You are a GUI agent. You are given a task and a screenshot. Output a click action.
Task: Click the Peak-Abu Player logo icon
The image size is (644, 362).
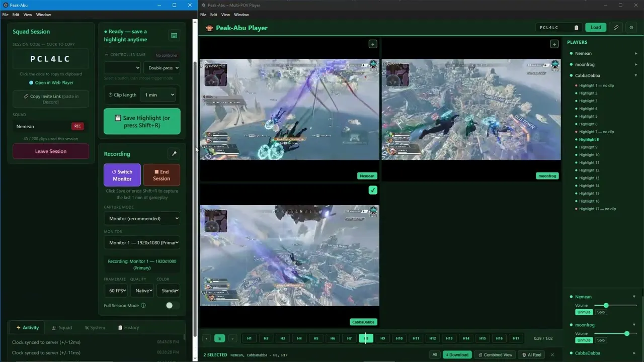(209, 28)
